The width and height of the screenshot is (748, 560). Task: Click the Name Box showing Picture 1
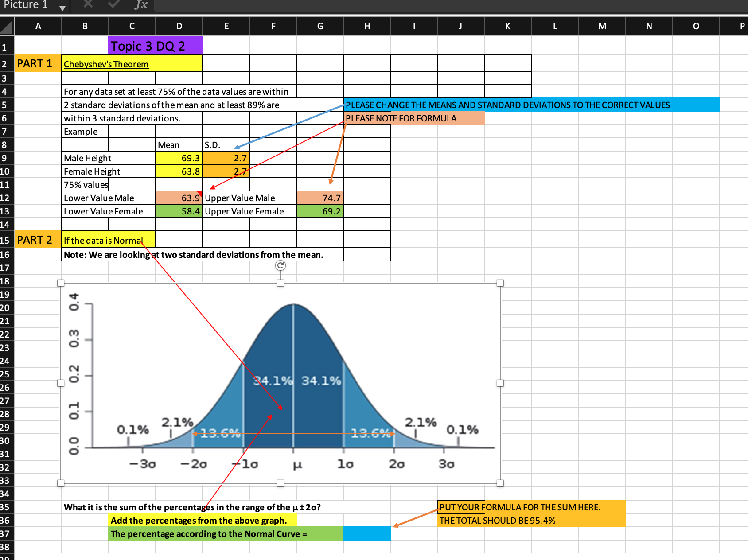click(x=26, y=5)
